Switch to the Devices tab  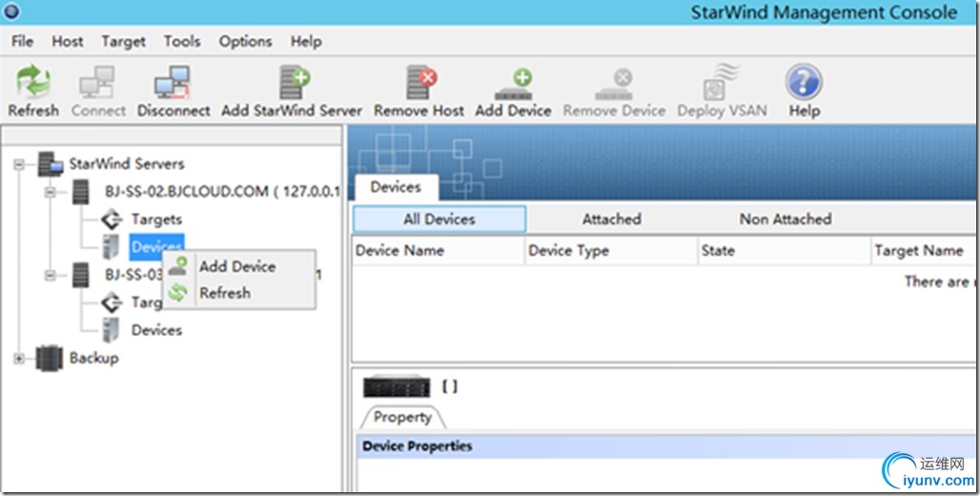(x=397, y=187)
